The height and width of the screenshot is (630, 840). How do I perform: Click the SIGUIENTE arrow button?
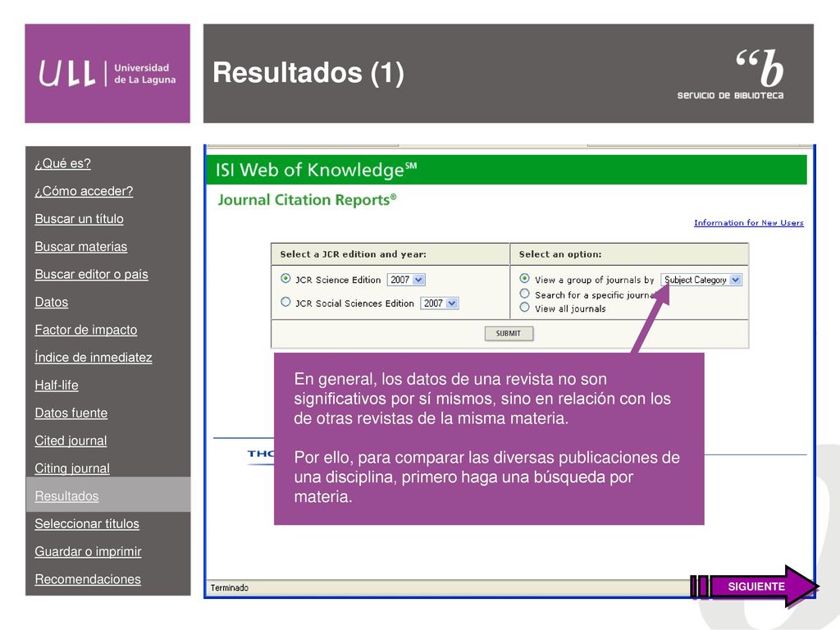[x=755, y=586]
